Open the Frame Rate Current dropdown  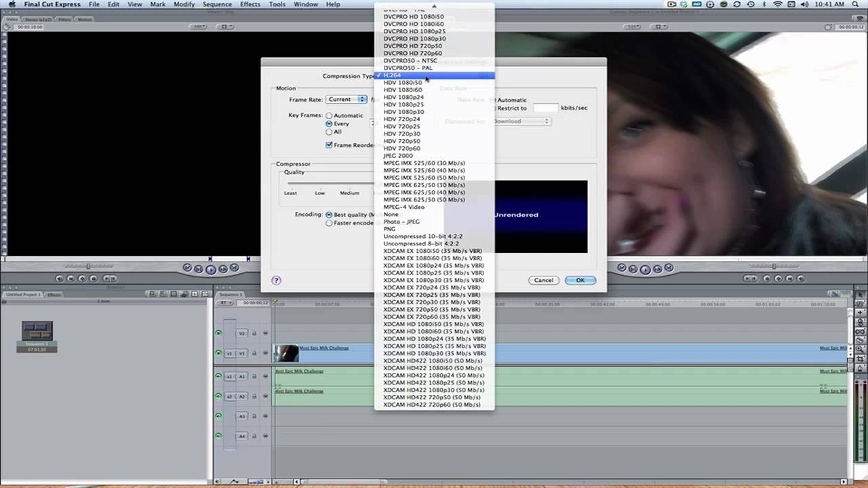coord(346,100)
